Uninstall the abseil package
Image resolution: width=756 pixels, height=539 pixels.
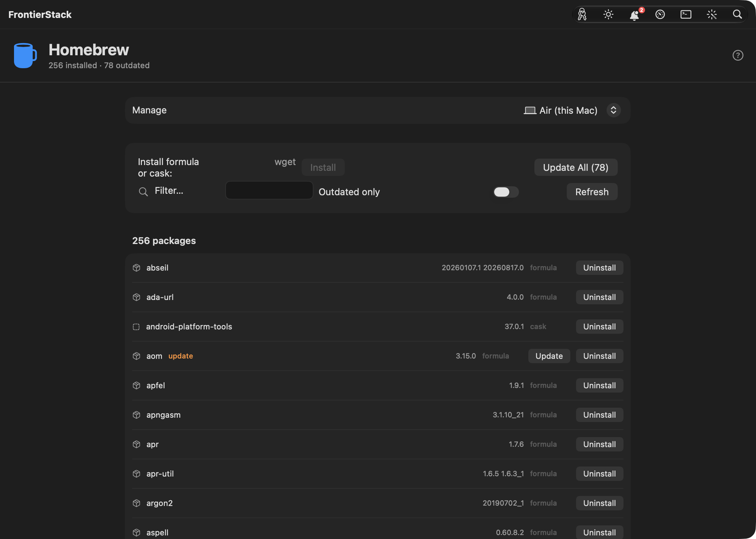(599, 268)
